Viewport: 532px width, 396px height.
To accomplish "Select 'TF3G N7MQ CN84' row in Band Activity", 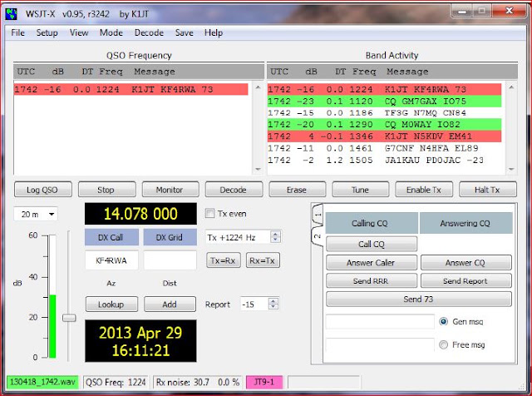I will tap(384, 113).
